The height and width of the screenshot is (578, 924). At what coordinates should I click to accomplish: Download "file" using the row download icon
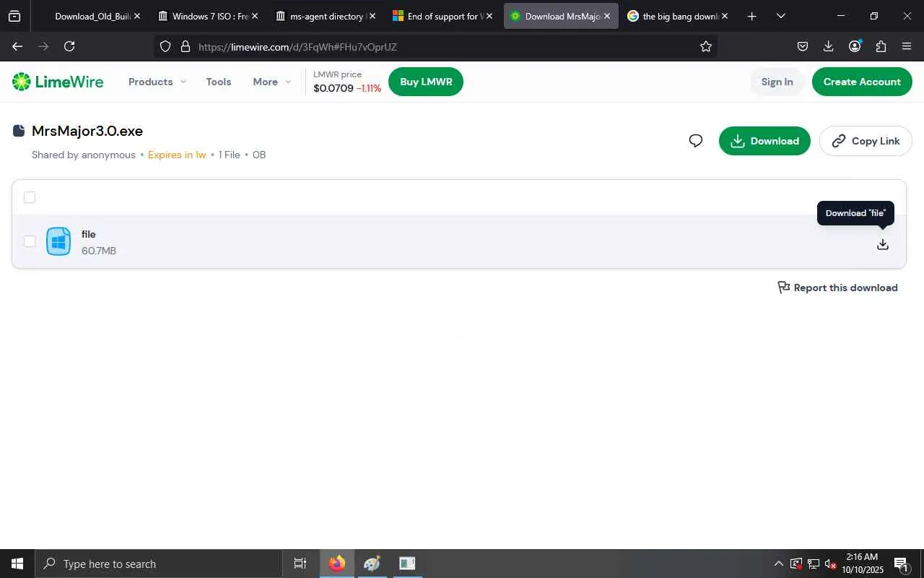coord(882,244)
